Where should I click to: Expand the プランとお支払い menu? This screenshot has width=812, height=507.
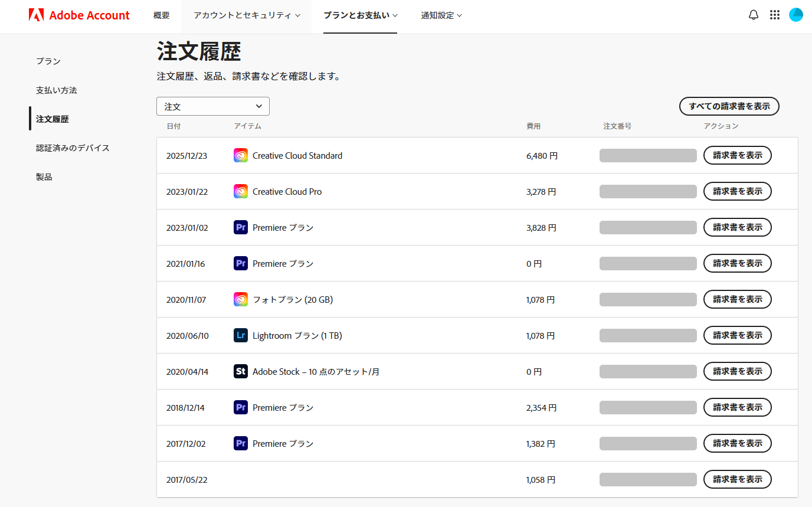pos(360,15)
